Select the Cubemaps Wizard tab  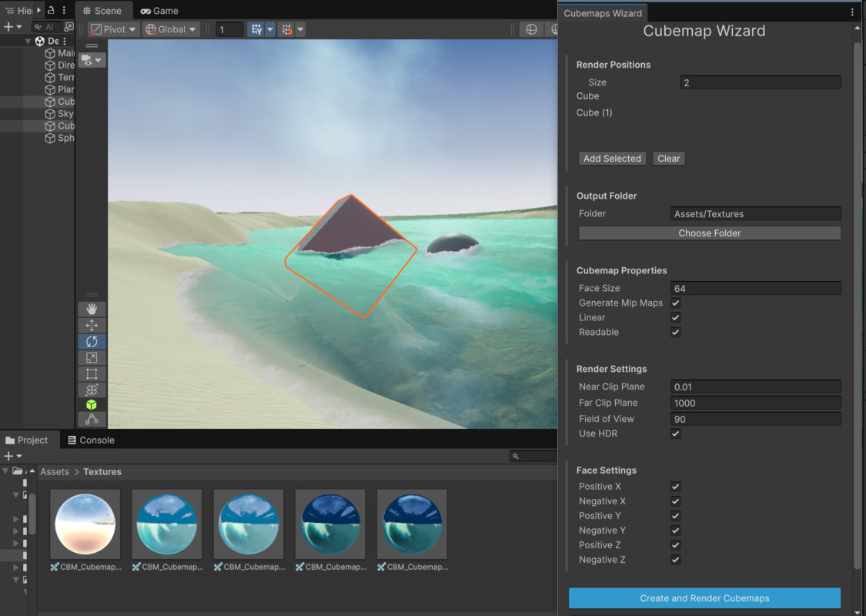point(603,13)
